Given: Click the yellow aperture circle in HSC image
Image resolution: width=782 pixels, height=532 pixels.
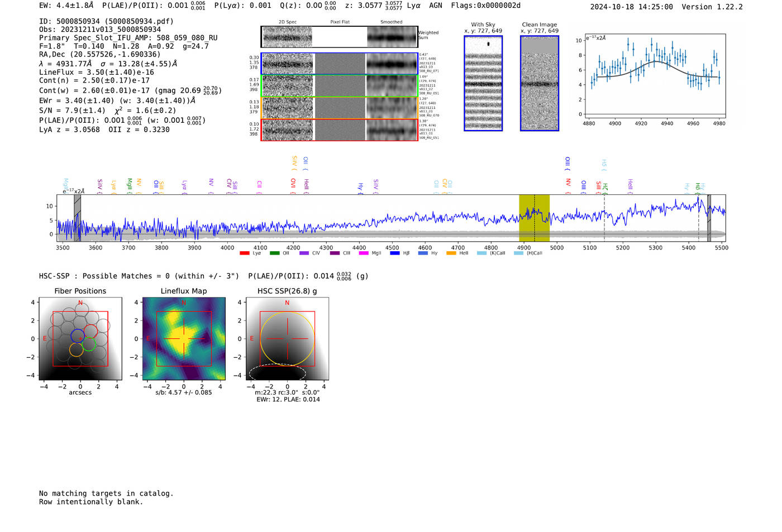Looking at the screenshot, I should point(287,339).
